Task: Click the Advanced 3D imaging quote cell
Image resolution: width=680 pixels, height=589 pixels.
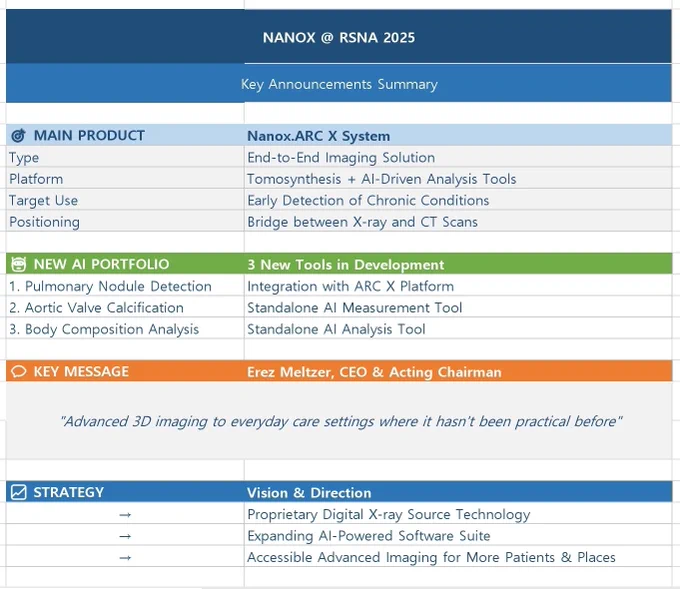Action: (x=339, y=421)
